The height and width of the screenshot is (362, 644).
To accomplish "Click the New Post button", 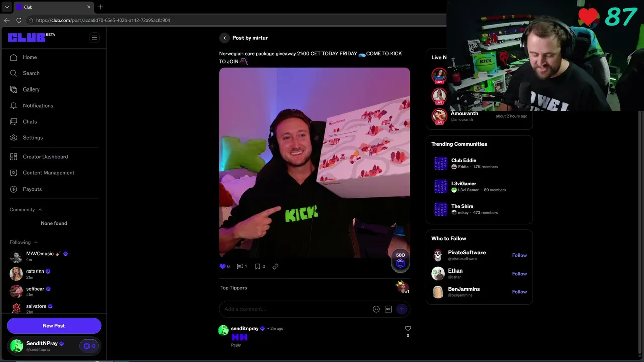I will [54, 326].
